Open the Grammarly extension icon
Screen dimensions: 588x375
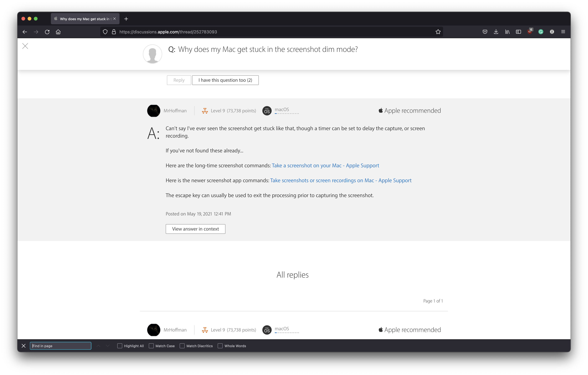coord(541,32)
